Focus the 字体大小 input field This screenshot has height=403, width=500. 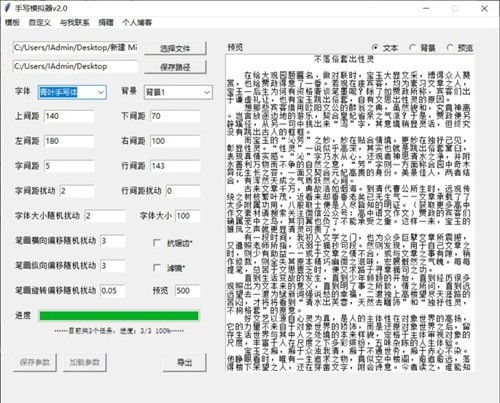click(188, 216)
